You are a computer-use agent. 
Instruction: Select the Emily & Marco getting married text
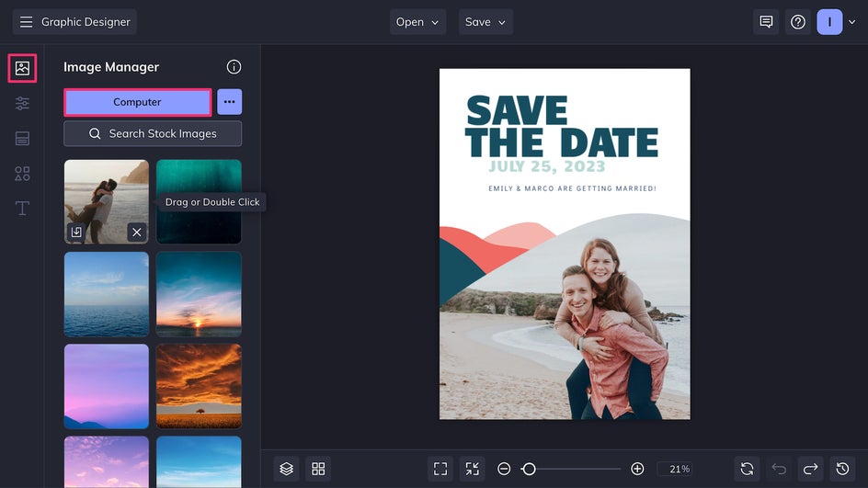pos(572,188)
